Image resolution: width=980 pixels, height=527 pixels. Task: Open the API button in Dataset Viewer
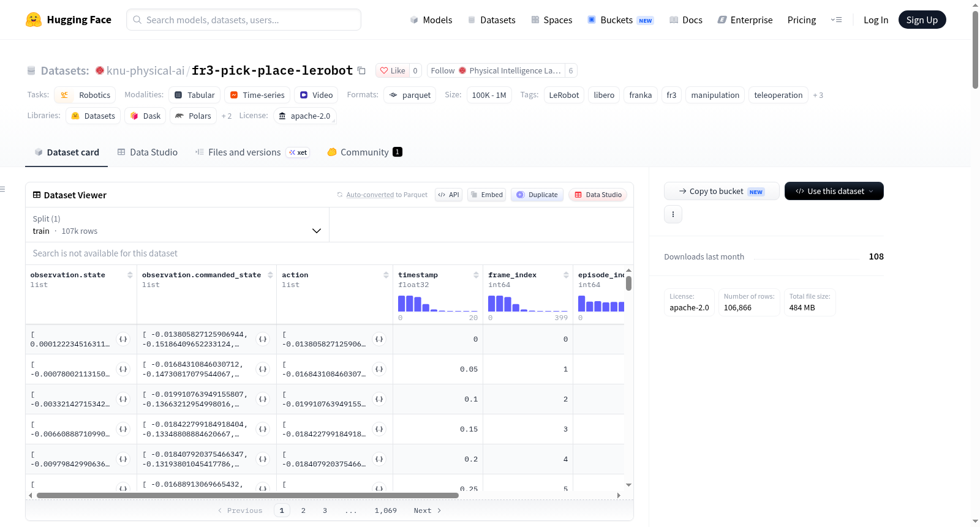tap(448, 195)
